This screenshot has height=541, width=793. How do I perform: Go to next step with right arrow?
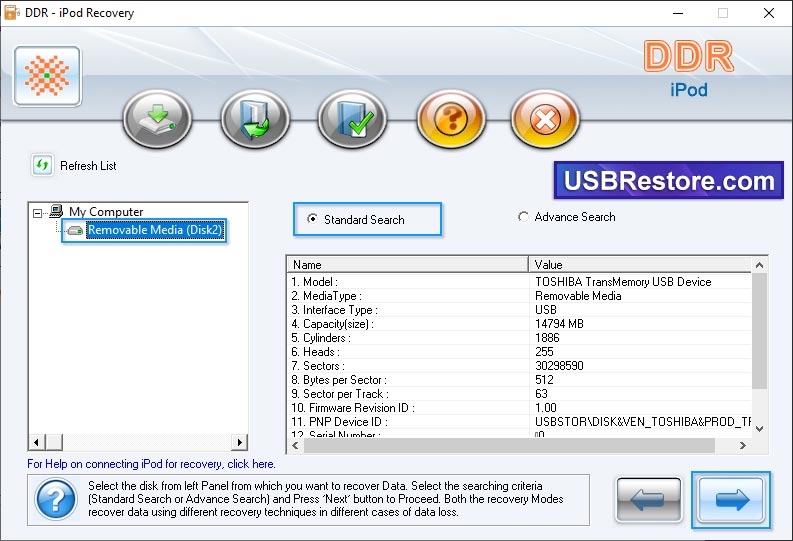pos(731,500)
